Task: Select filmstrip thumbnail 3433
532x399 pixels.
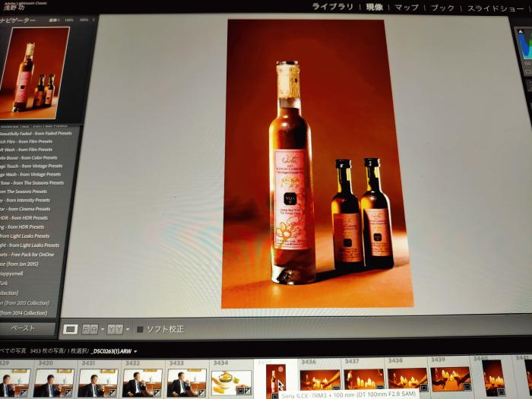Action: pyautogui.click(x=187, y=383)
